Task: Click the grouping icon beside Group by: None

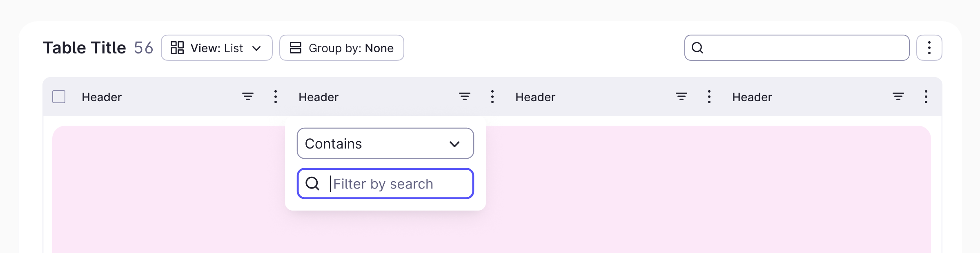Action: pos(295,48)
